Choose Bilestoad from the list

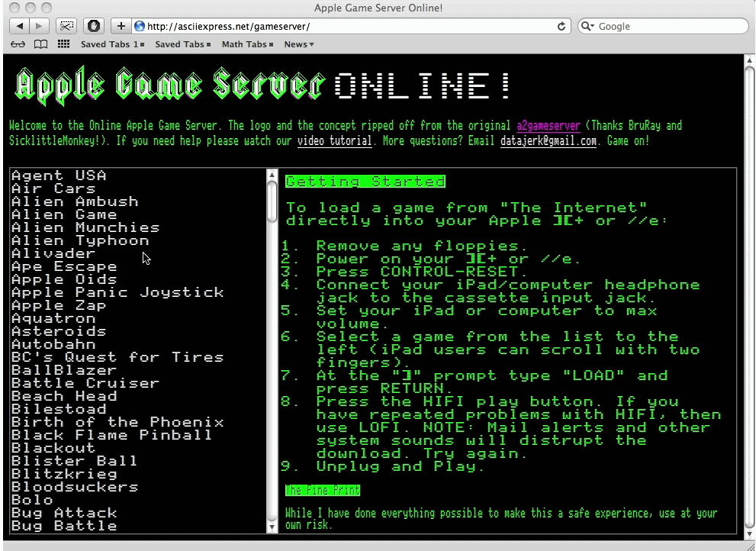tap(59, 410)
